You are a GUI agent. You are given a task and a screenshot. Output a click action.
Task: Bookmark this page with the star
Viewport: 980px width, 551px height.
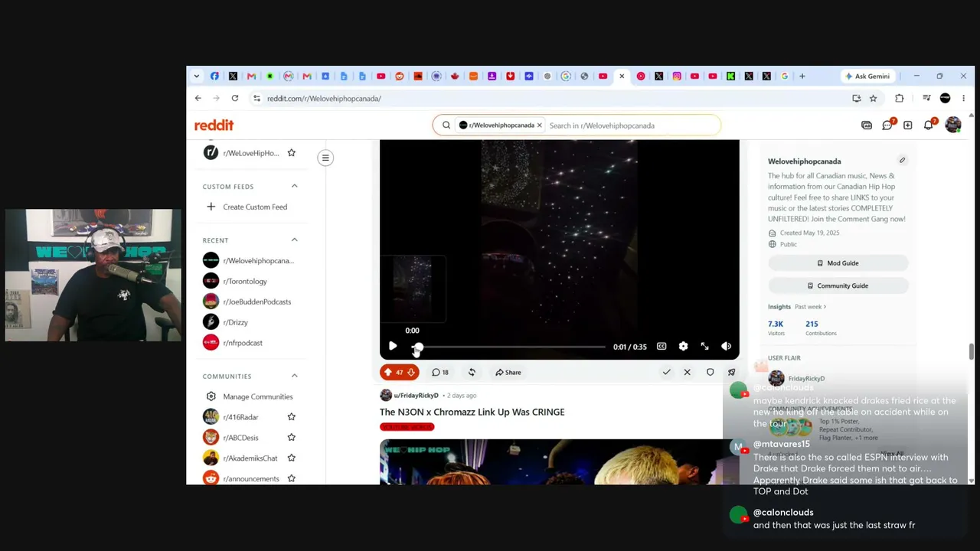pyautogui.click(x=873, y=98)
